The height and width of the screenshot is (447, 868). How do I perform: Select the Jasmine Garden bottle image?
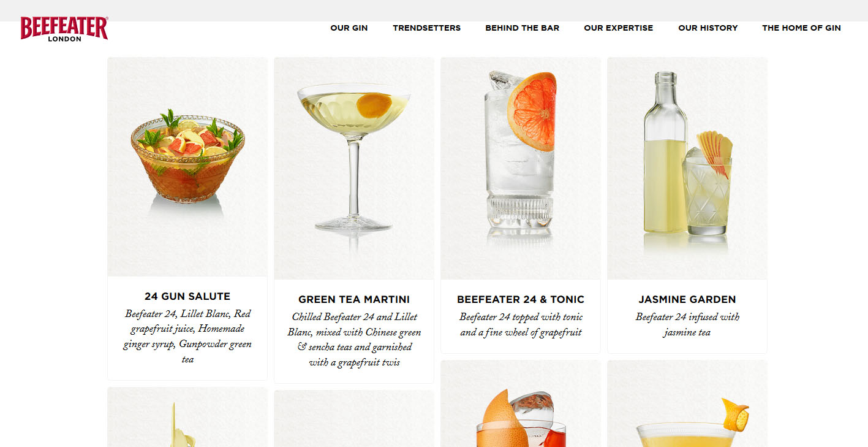(687, 168)
